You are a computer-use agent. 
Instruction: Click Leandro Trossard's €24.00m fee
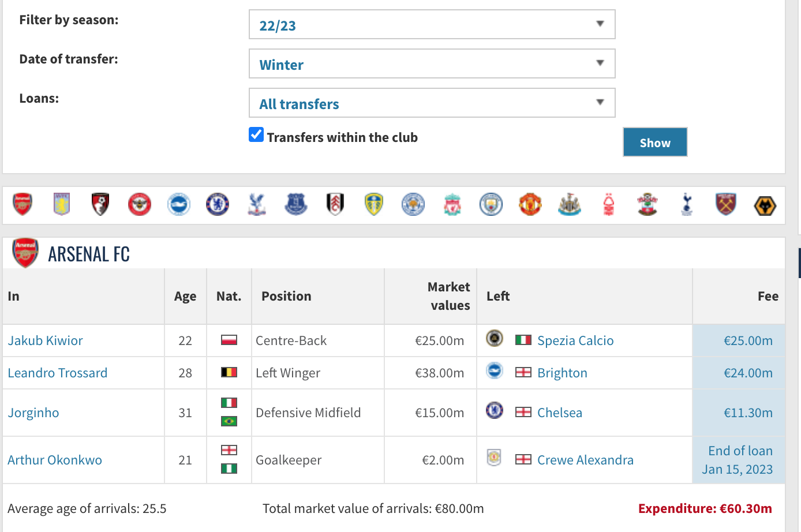[x=748, y=373]
